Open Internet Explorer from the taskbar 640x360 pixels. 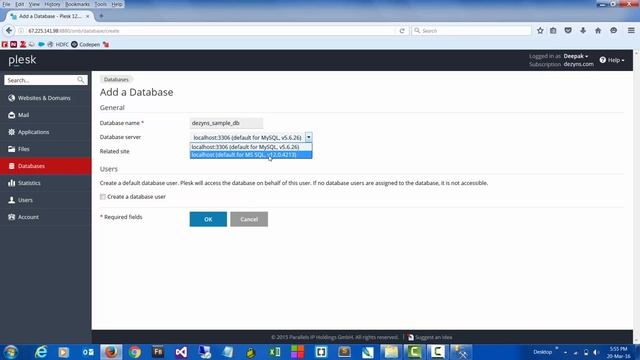pyautogui.click(x=41, y=352)
